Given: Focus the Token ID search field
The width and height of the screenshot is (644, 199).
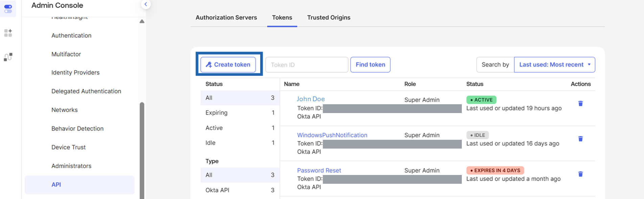Looking at the screenshot, I should click(x=307, y=65).
